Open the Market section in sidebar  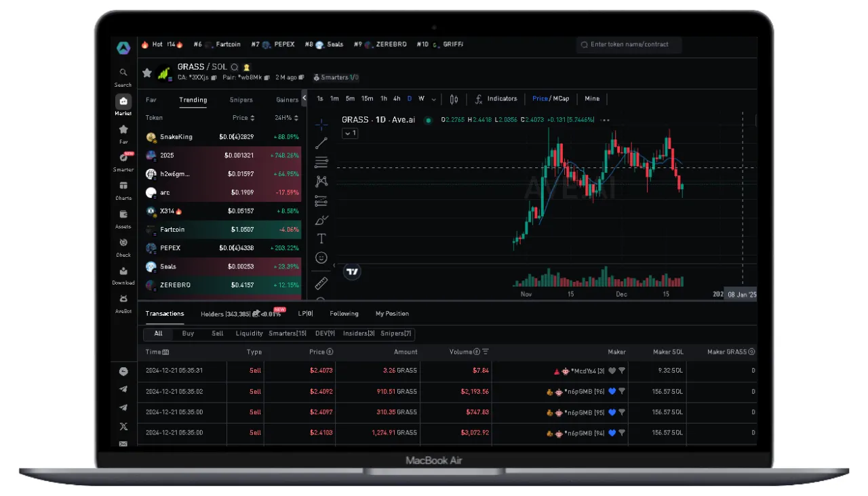[x=123, y=105]
